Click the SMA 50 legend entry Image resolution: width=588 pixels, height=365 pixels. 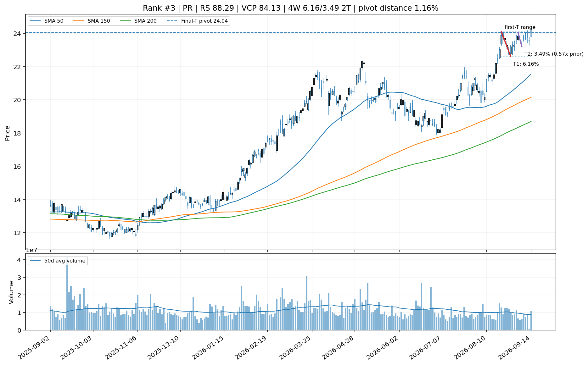[x=47, y=21]
